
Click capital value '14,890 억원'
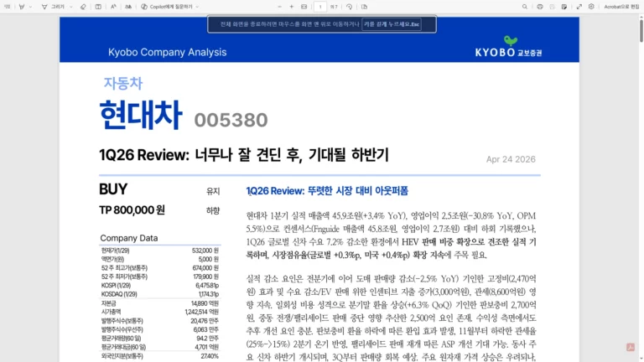tap(205, 303)
